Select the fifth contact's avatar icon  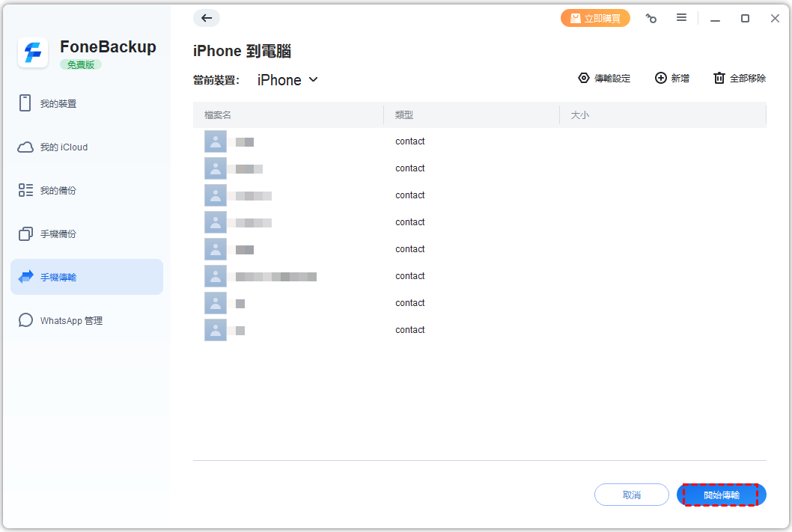(215, 249)
